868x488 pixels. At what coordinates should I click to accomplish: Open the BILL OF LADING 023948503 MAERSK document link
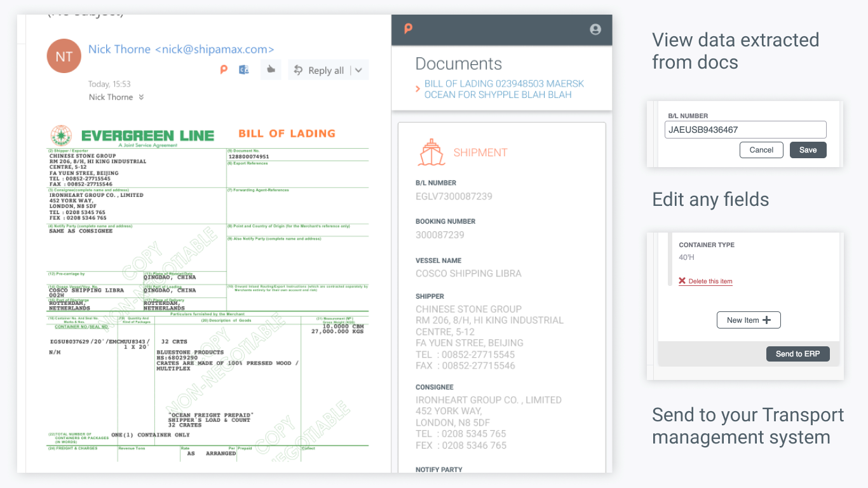click(504, 89)
